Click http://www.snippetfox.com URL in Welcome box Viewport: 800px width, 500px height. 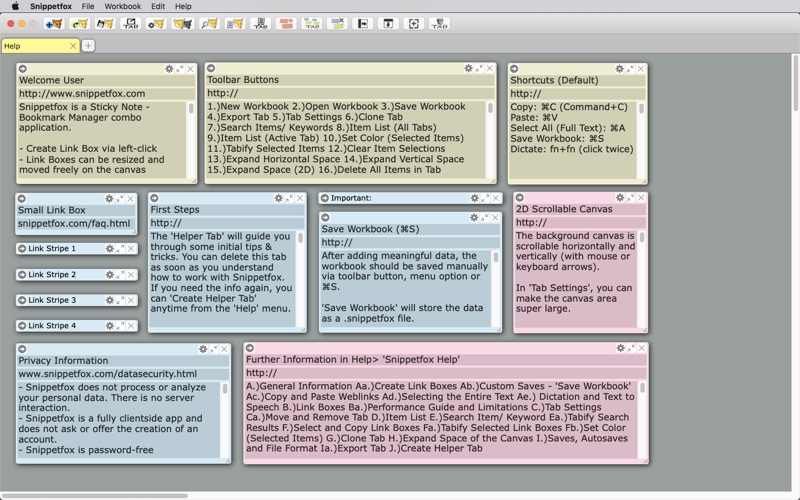(107, 94)
